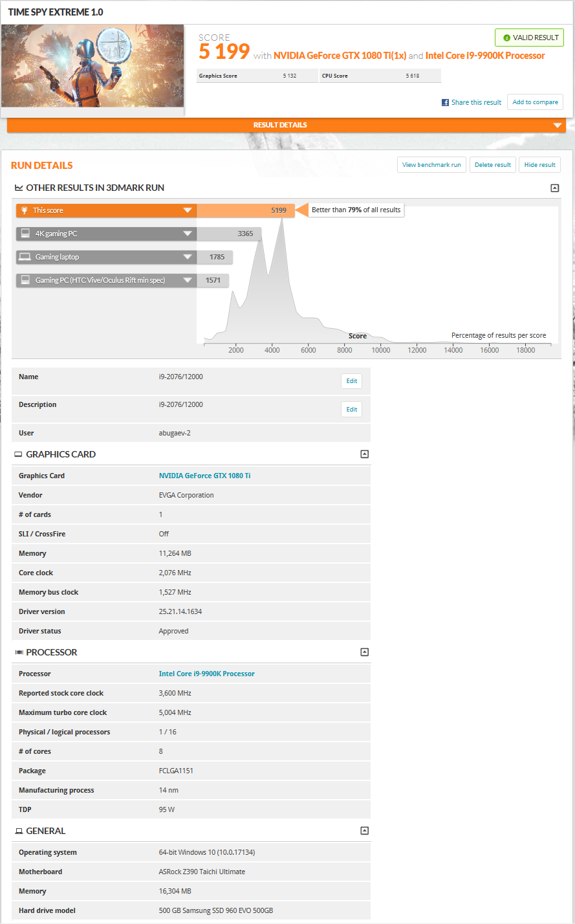Collapse the Other Results in 3DMark Run section
Screen dimensions: 575x924
[x=554, y=188]
